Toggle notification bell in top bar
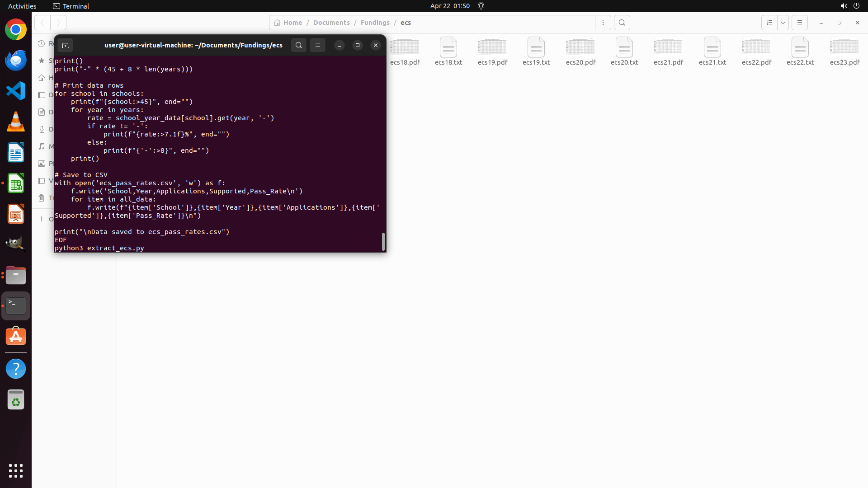The image size is (868, 488). click(x=481, y=6)
